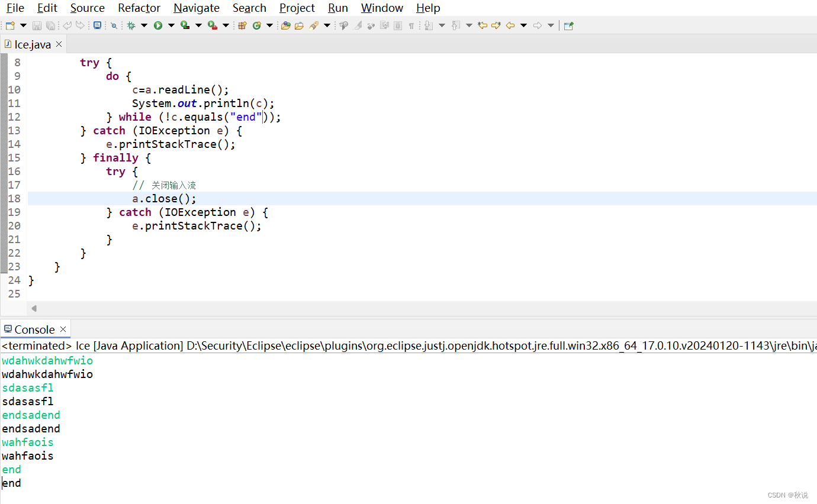Open the File menu
Viewport: 817px width, 504px height.
(x=15, y=8)
